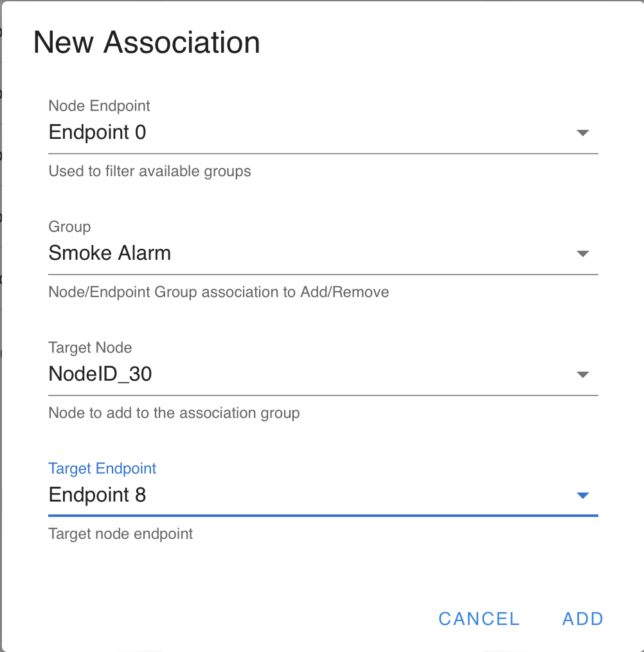Click the blue Target Endpoint arrow
The image size is (644, 652).
pos(583,495)
